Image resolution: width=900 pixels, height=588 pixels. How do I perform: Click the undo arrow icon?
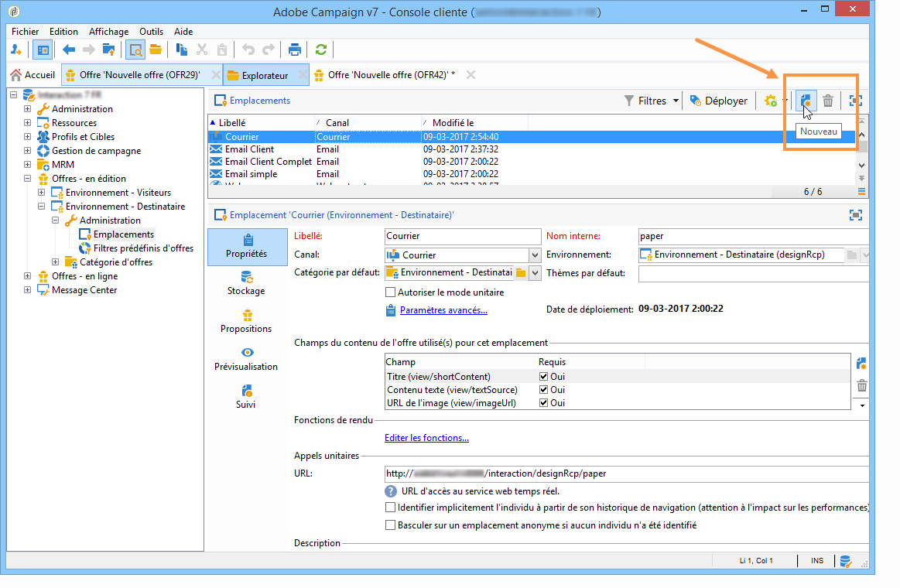(x=248, y=50)
